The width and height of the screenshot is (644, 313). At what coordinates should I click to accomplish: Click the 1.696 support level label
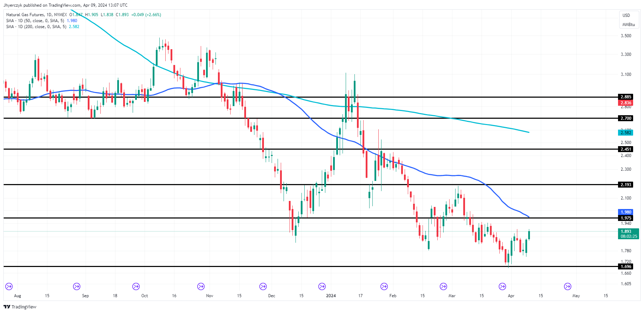(x=625, y=267)
